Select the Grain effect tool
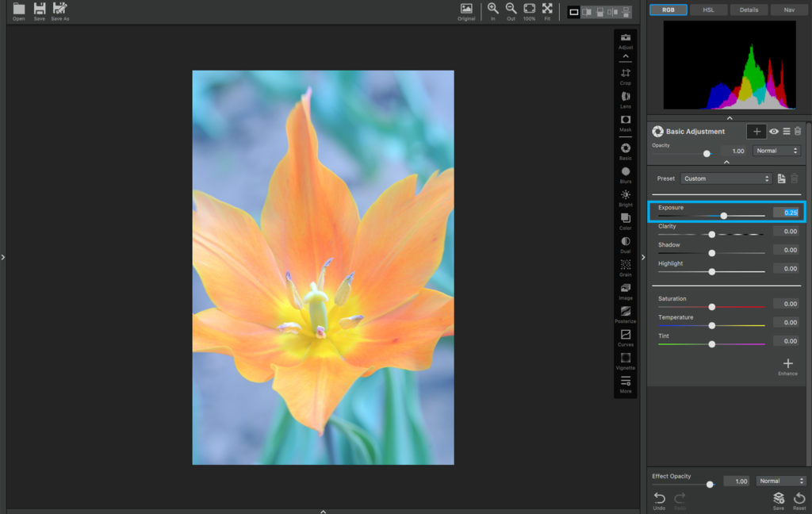Image resolution: width=812 pixels, height=514 pixels. pyautogui.click(x=626, y=268)
